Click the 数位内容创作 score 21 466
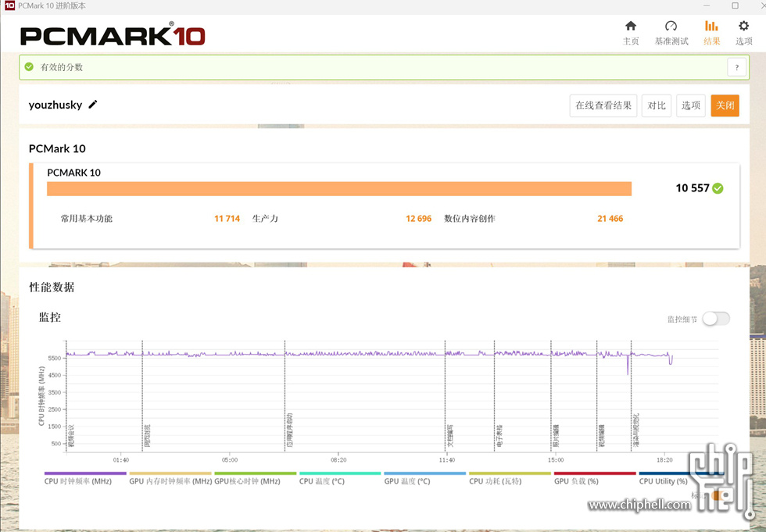Image resolution: width=766 pixels, height=532 pixels. coord(610,219)
